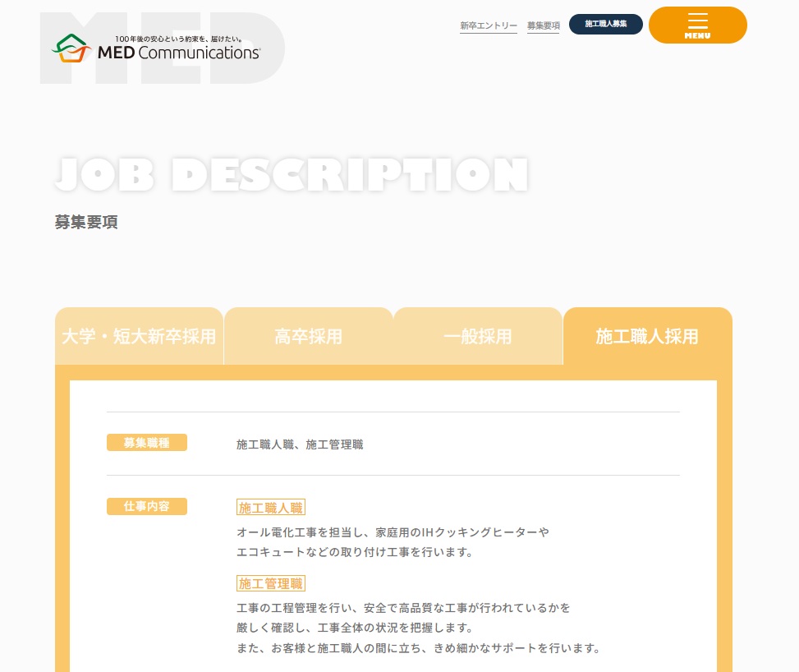Click the line beginning また、お客様と施工職人
799x672 pixels.
pos(418,648)
